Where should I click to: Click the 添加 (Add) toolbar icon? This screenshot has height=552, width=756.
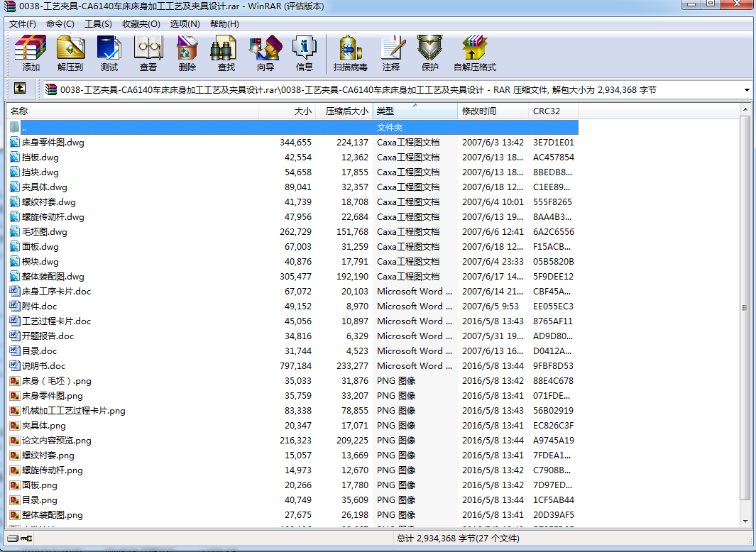click(x=31, y=48)
